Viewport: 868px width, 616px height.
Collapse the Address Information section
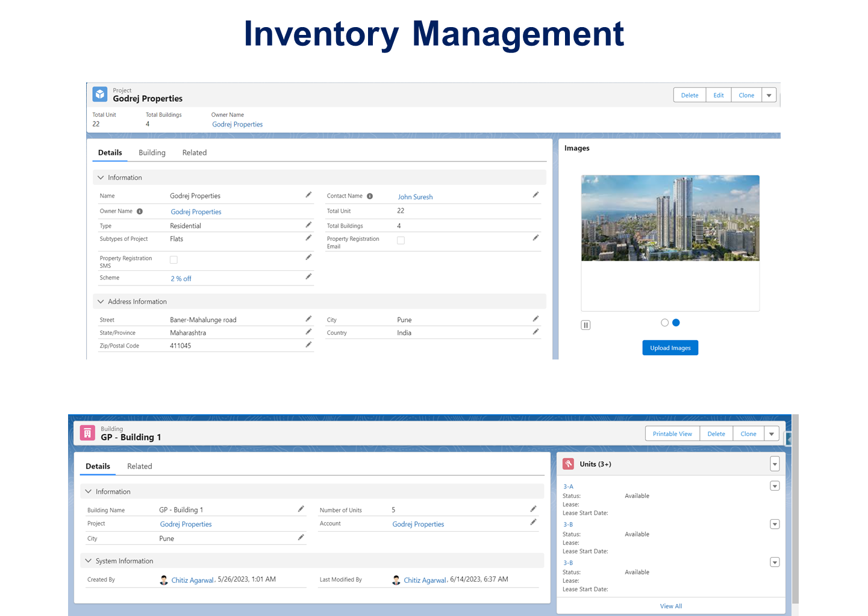pyautogui.click(x=101, y=302)
